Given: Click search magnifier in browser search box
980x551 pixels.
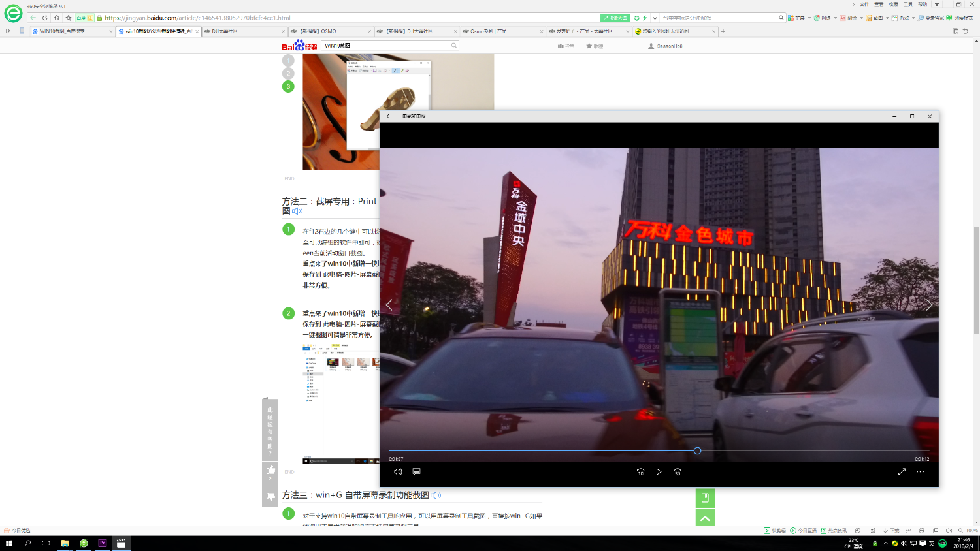Looking at the screenshot, I should coord(781,18).
